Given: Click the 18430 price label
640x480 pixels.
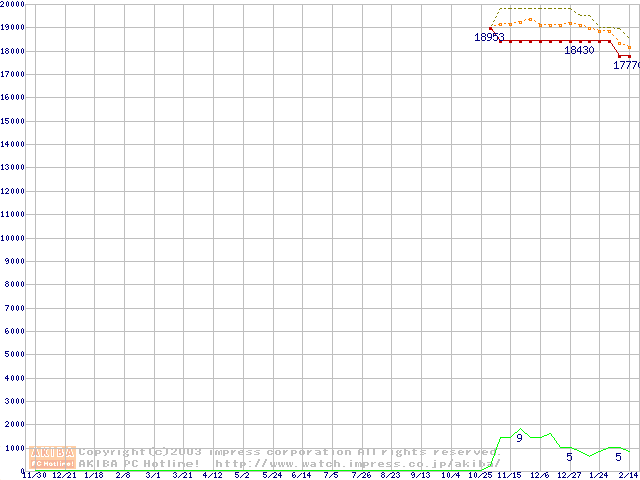Looking at the screenshot, I should 579,50.
